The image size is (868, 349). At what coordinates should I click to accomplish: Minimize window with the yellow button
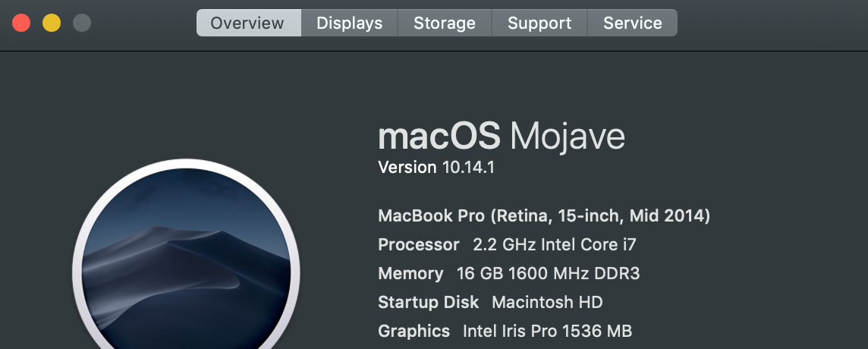52,23
